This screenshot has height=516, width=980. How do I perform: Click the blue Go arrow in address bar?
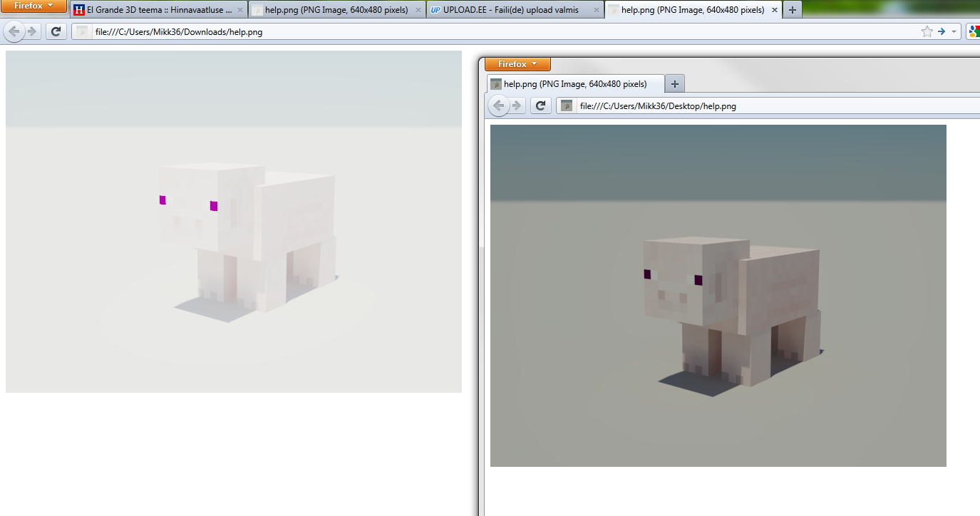point(942,31)
